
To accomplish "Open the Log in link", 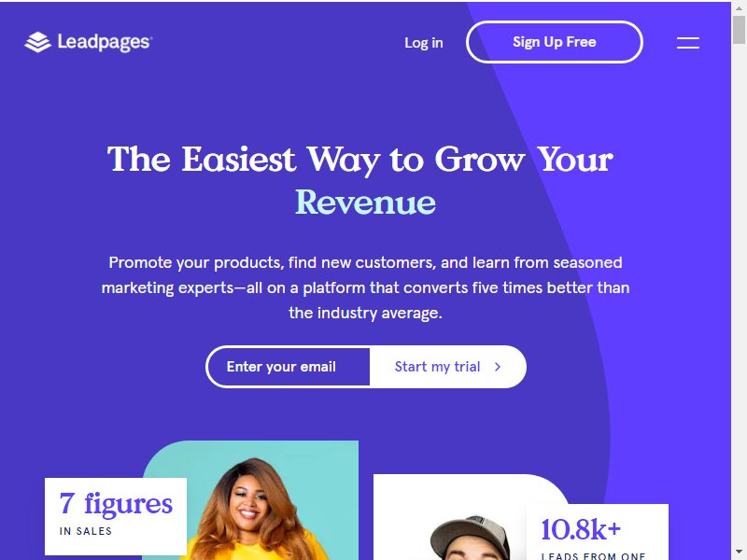I will 424,43.
